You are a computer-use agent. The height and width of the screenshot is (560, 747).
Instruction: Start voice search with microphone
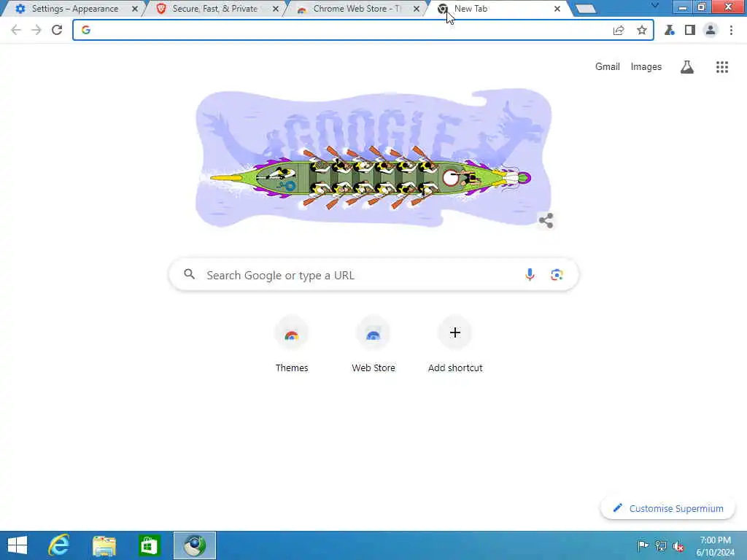click(x=530, y=275)
